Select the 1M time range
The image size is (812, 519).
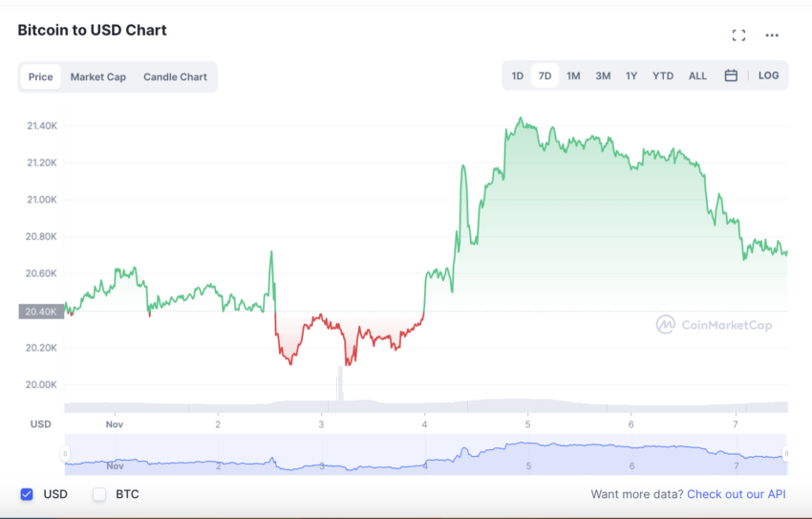pos(573,76)
